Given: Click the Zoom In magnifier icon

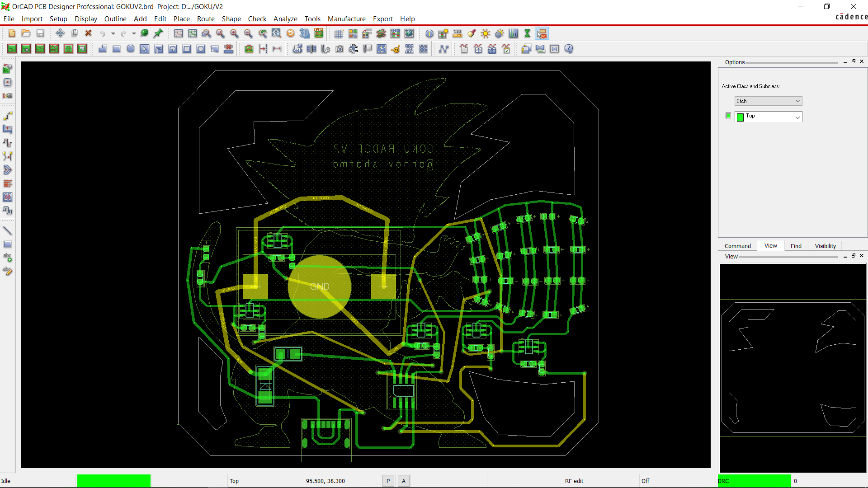Looking at the screenshot, I should click(x=234, y=33).
